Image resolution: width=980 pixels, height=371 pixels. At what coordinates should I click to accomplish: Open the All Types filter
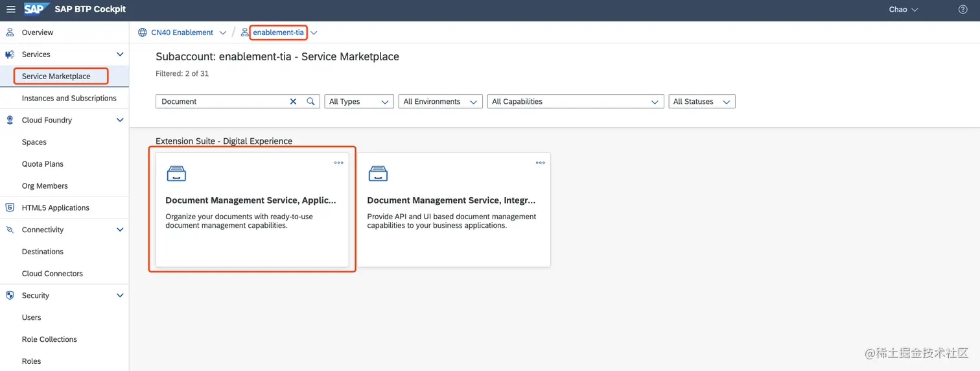[x=359, y=101]
